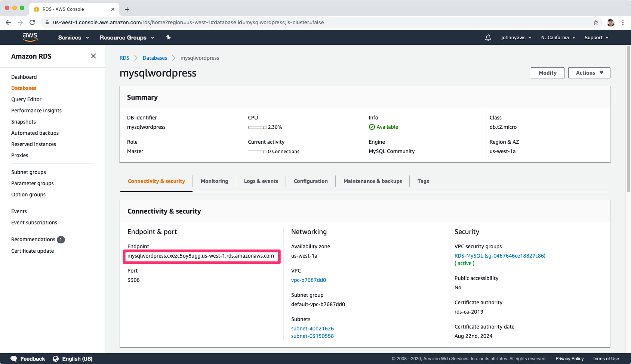Open Performance Insights in the sidebar

click(36, 111)
